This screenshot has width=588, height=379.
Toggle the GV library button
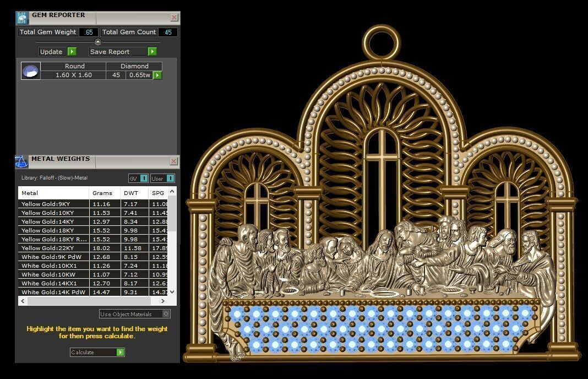pos(138,178)
